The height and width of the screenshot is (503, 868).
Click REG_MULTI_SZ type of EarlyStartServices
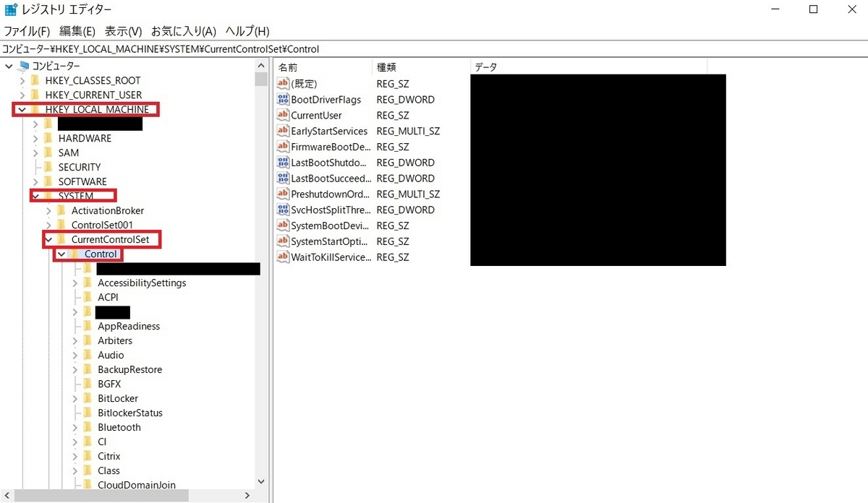(408, 132)
